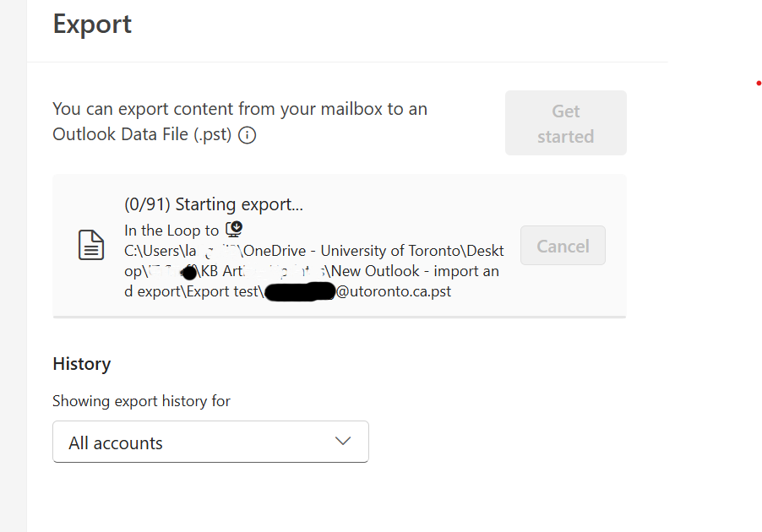
Task: Click the Export page heading
Action: [92, 24]
